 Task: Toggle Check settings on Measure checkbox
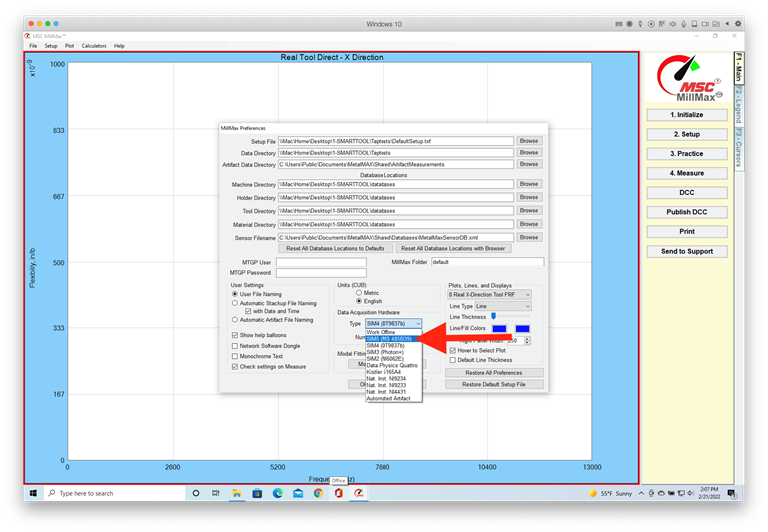(x=235, y=367)
